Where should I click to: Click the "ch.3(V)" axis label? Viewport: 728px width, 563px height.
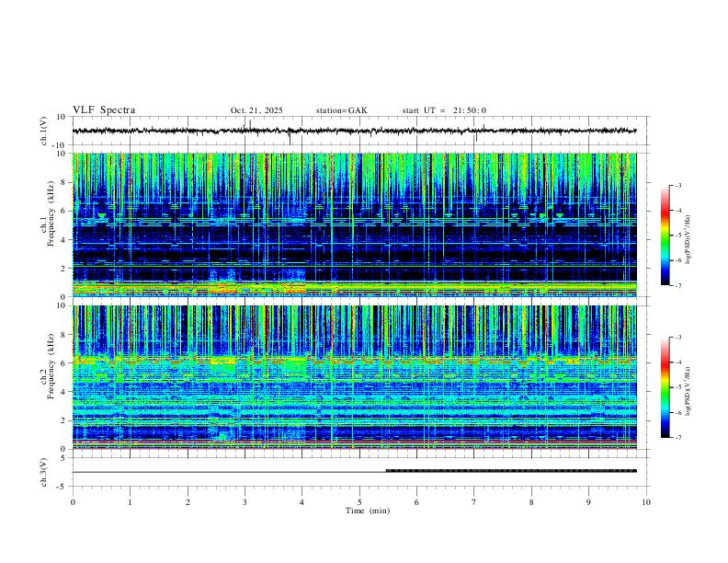pyautogui.click(x=44, y=472)
